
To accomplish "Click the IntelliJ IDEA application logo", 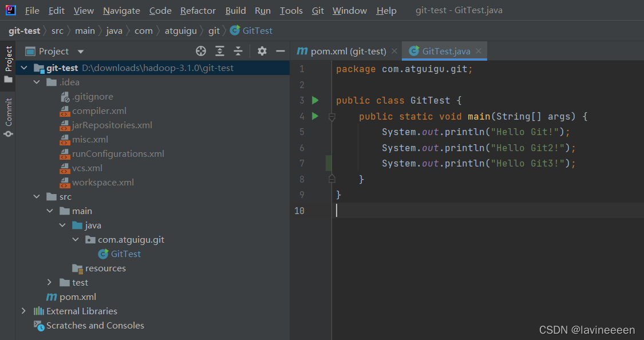I will pyautogui.click(x=11, y=10).
